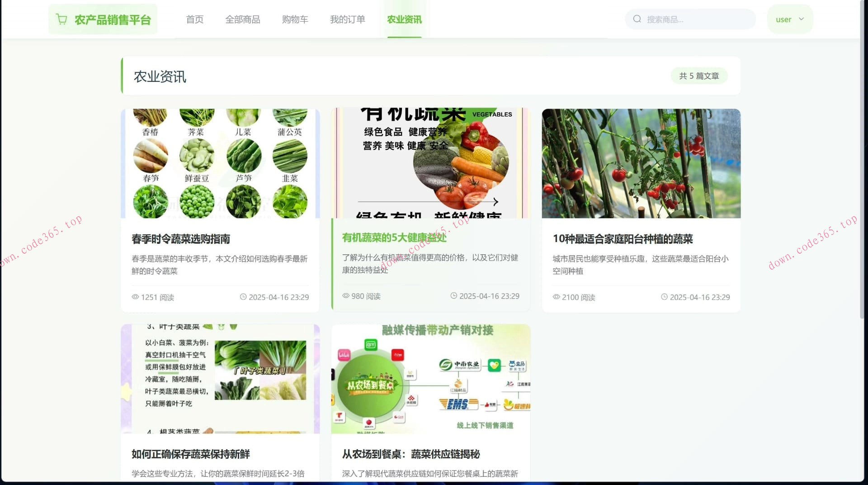Click the eye icon showing 980 阅读
Image resolution: width=868 pixels, height=485 pixels.
(x=345, y=296)
